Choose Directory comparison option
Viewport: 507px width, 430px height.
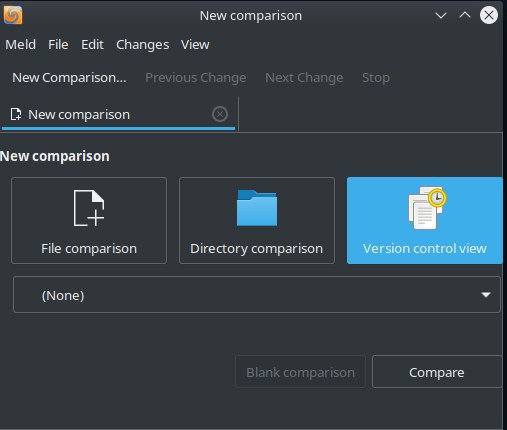coord(257,220)
